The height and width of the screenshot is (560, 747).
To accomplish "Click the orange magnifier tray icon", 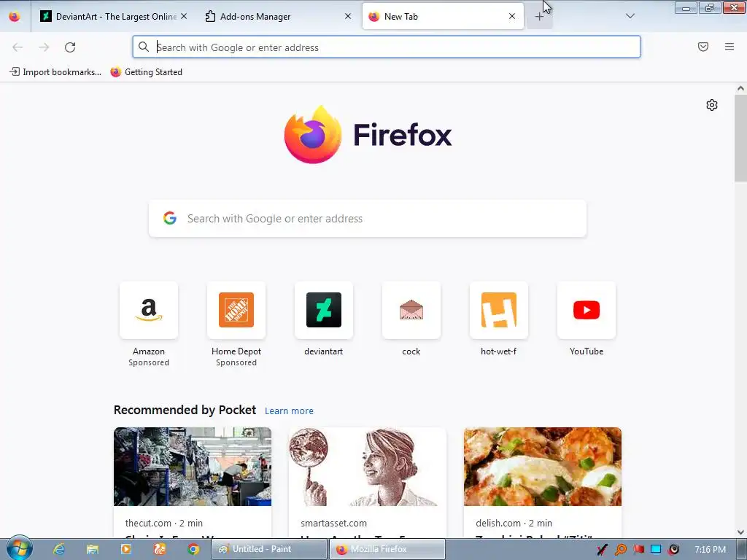I will pos(620,550).
